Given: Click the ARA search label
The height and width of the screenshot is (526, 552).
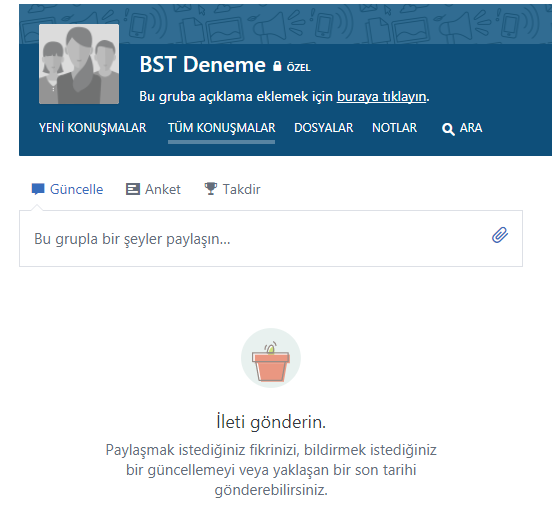Looking at the screenshot, I should 471,127.
